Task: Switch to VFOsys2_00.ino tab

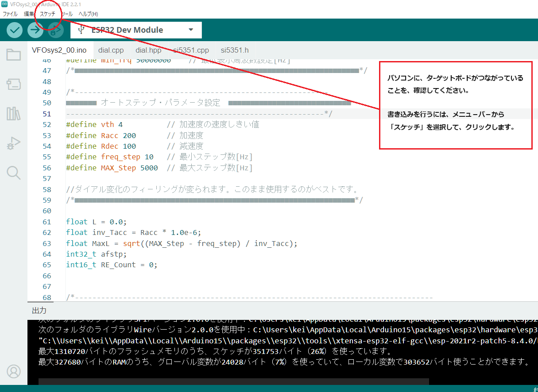Action: pyautogui.click(x=59, y=50)
